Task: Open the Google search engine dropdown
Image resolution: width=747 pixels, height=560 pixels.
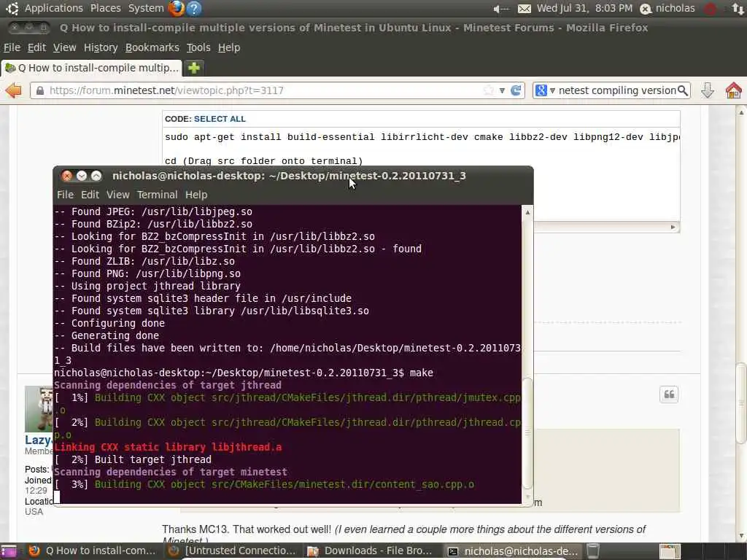Action: click(545, 90)
